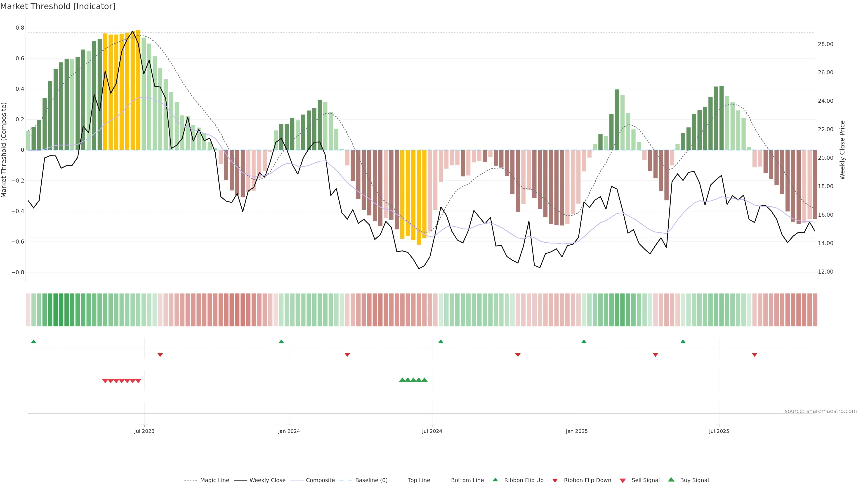Click the Ribbon Flip Up marker after Jul 2024
This screenshot has height=488, width=868.
pos(441,342)
